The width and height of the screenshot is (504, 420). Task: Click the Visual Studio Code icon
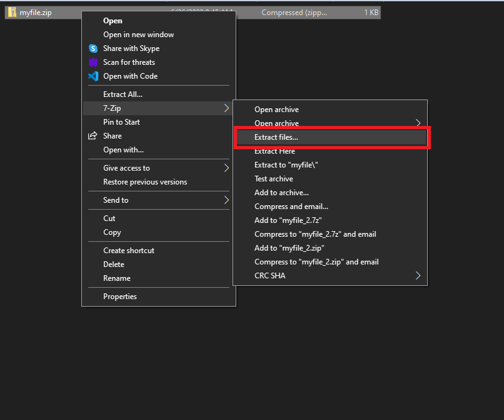click(93, 76)
